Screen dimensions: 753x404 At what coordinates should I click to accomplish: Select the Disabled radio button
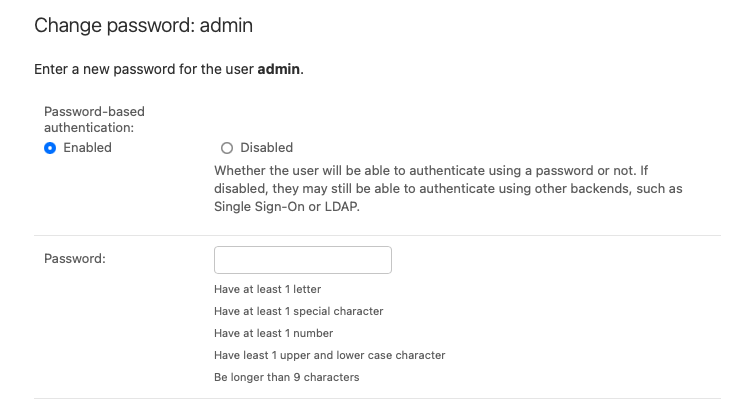click(226, 148)
